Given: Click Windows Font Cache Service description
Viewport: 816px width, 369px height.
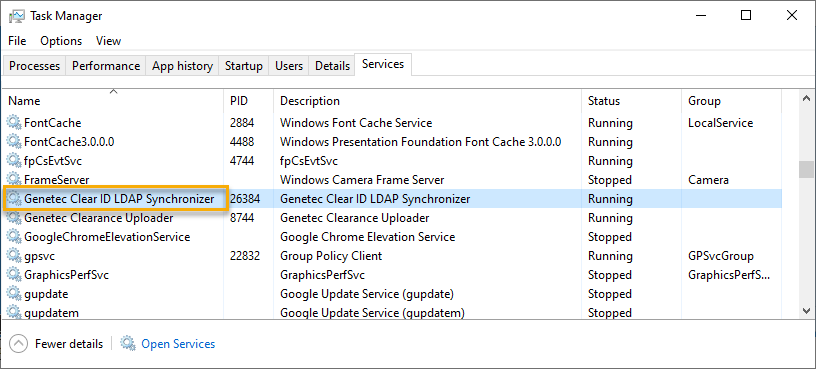Looking at the screenshot, I should pos(356,123).
